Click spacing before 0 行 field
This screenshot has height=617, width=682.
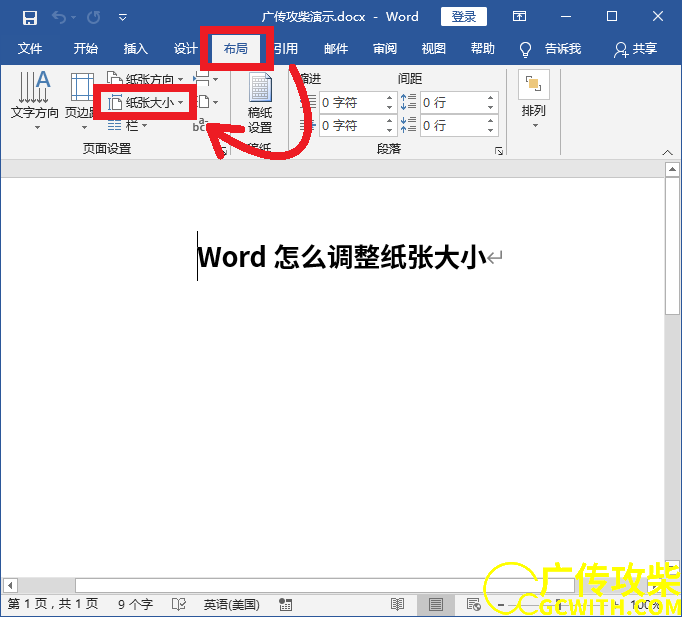(453, 103)
